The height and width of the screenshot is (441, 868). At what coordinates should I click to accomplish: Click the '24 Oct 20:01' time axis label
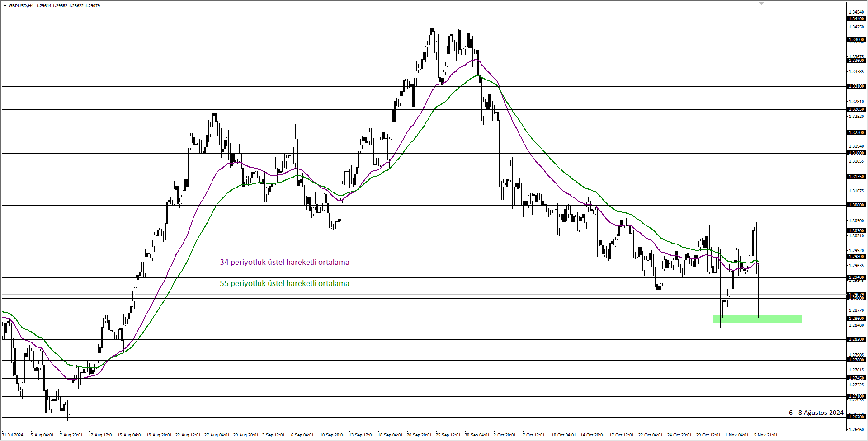coord(679,435)
